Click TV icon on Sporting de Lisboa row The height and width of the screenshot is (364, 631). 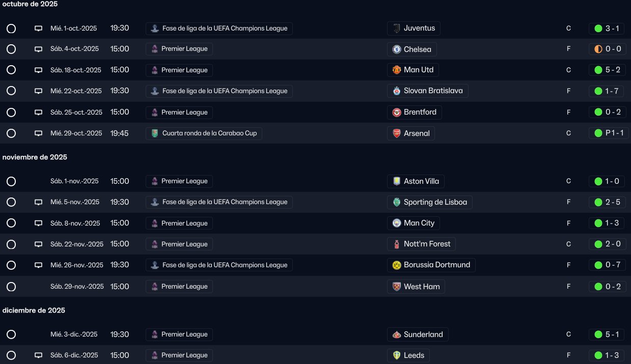(38, 202)
